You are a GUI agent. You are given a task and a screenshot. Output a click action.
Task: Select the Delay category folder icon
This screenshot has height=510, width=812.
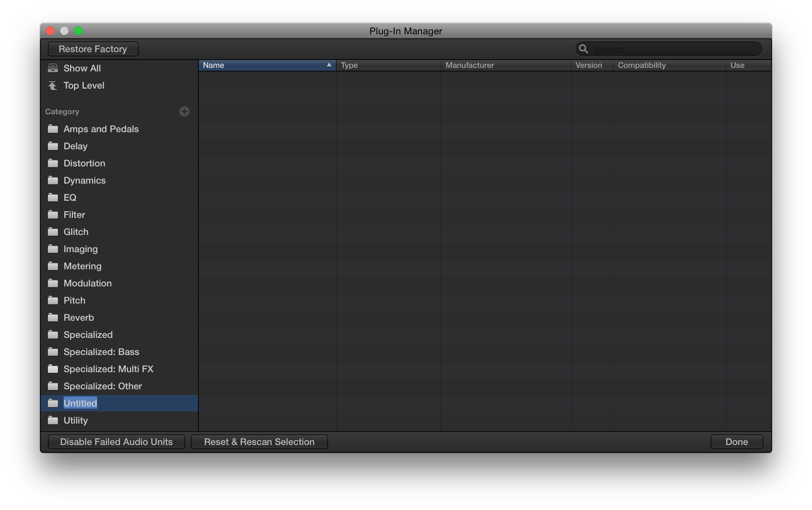click(53, 146)
